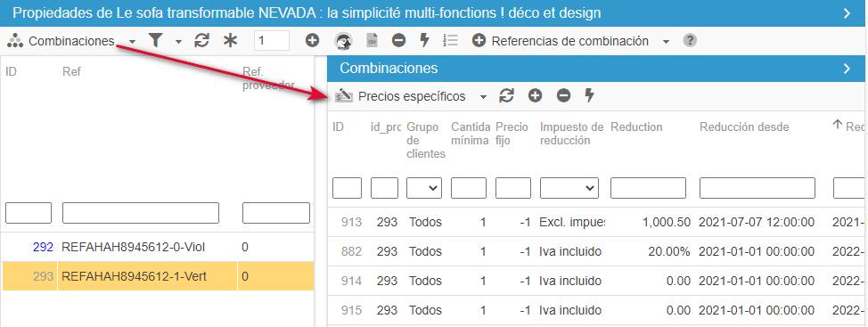Open the Grupo de clientes filter dropdown
Image resolution: width=868 pixels, height=327 pixels.
424,188
